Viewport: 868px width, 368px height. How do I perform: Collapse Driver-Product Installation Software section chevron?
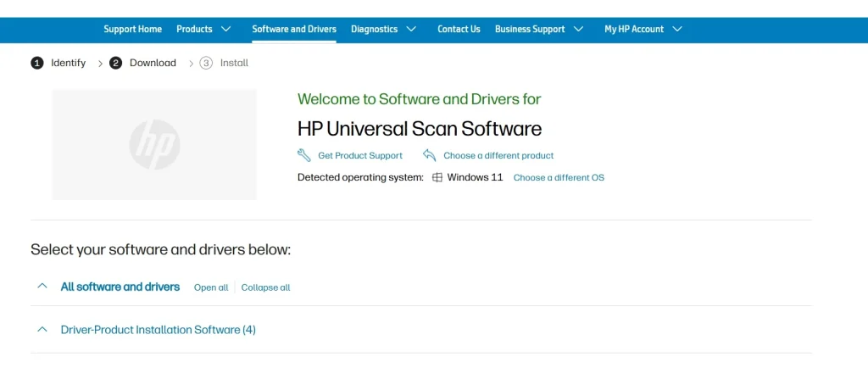(42, 329)
